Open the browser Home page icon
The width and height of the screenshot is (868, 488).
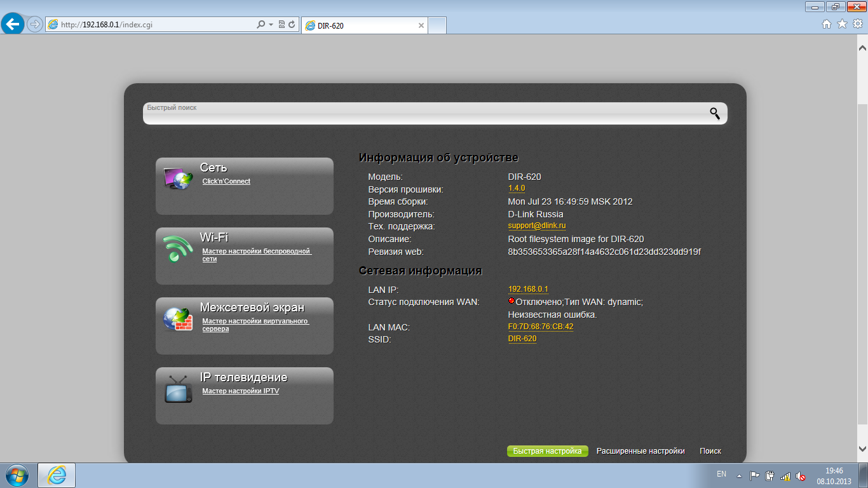tap(826, 24)
